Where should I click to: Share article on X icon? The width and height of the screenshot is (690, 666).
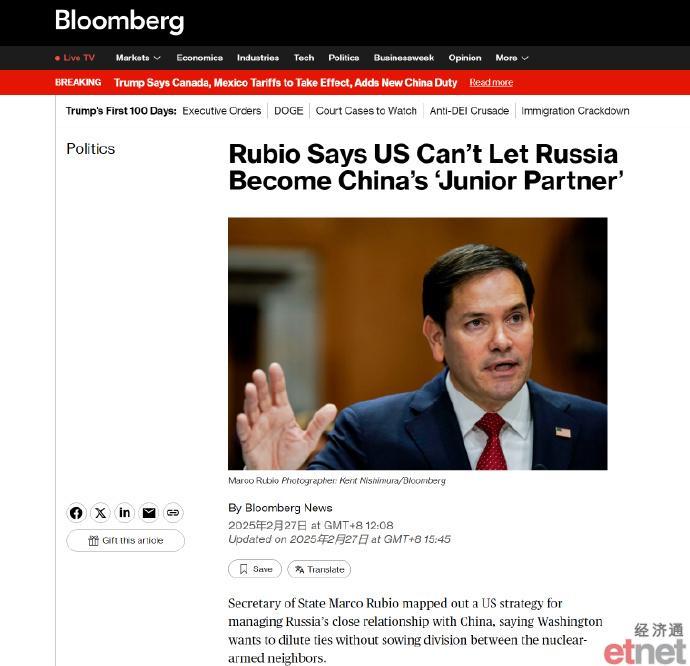[100, 513]
